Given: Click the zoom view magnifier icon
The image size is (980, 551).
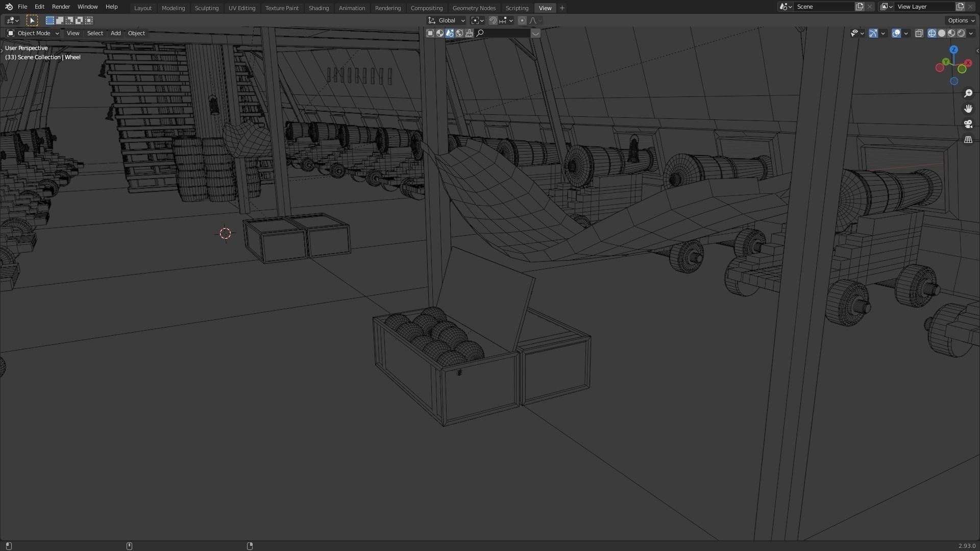Looking at the screenshot, I should [x=968, y=93].
